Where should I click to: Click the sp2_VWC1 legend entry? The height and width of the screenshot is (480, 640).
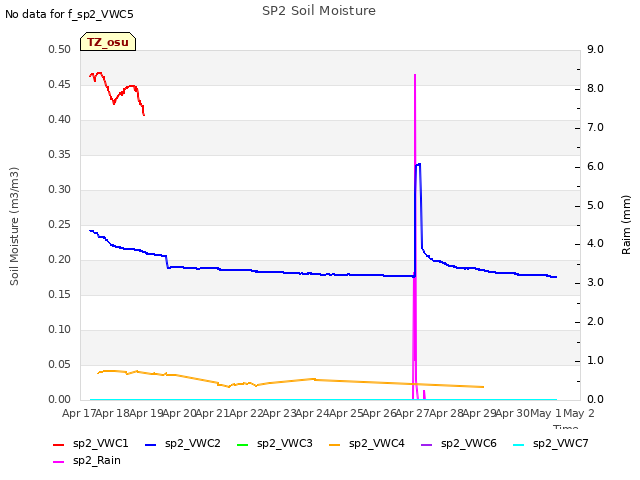(91, 443)
